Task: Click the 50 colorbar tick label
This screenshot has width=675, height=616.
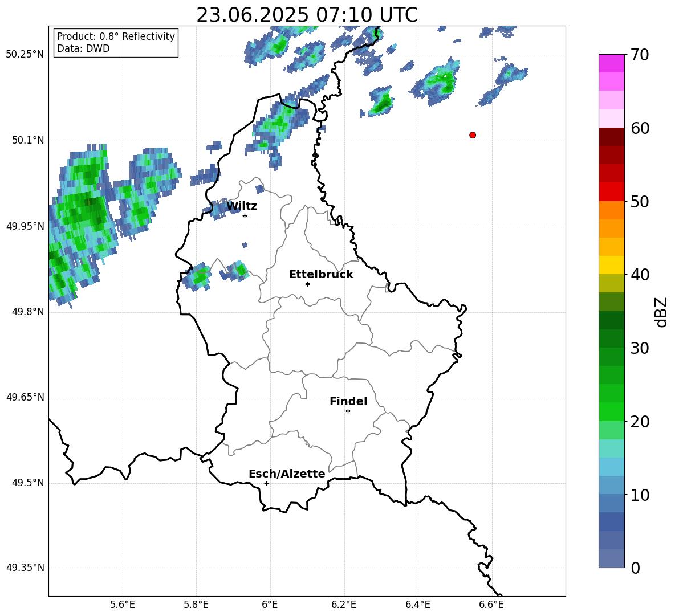Action: pyautogui.click(x=640, y=202)
